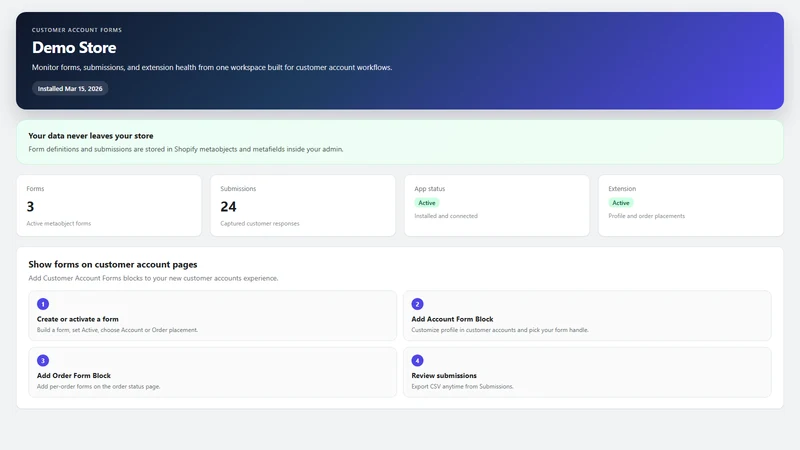
Task: Select step 3 circle icon
Action: [43, 360]
